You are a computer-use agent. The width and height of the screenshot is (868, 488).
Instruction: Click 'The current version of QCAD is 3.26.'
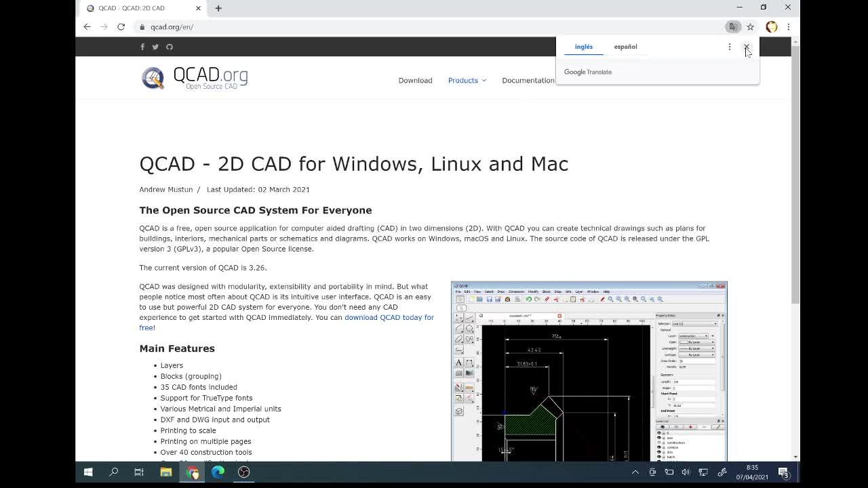tap(203, 268)
